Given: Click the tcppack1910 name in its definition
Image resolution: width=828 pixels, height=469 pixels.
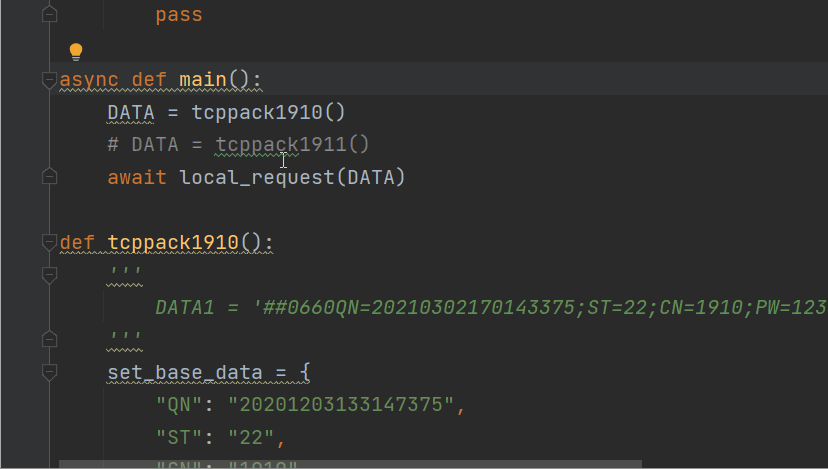Looking at the screenshot, I should click(173, 243).
